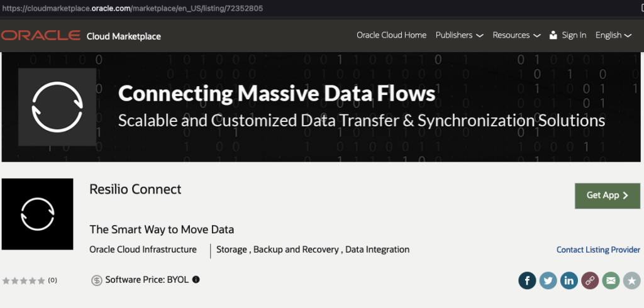Copy listing link via chain icon
The height and width of the screenshot is (308, 644).
[589, 280]
